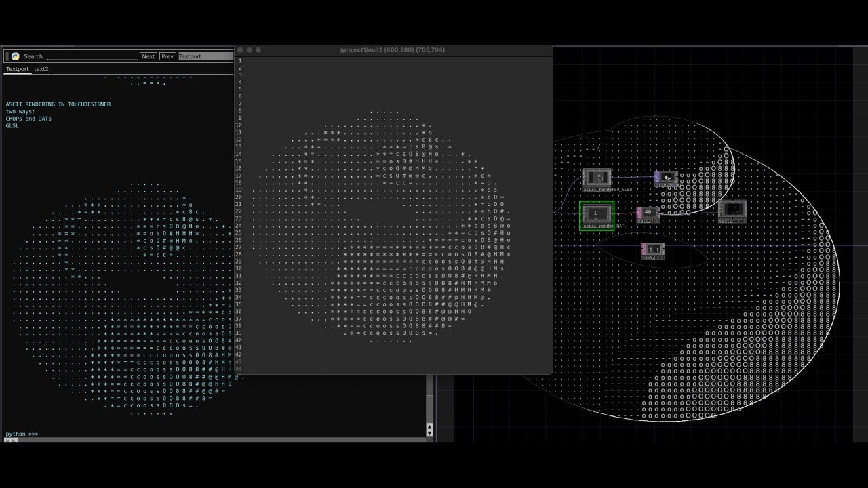Click the Prev search button
Image resolution: width=868 pixels, height=488 pixels.
[x=168, y=56]
